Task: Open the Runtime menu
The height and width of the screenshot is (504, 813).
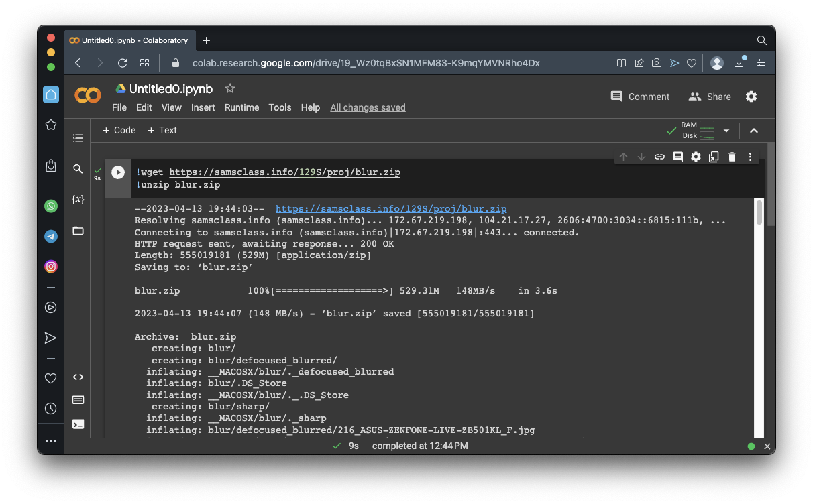Action: (241, 107)
